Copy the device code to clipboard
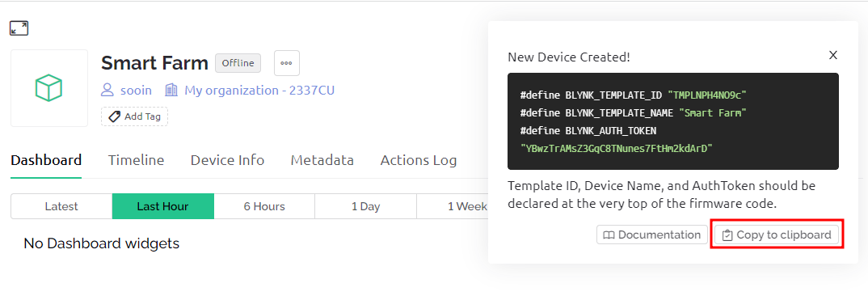This screenshot has height=296, width=868. [777, 235]
